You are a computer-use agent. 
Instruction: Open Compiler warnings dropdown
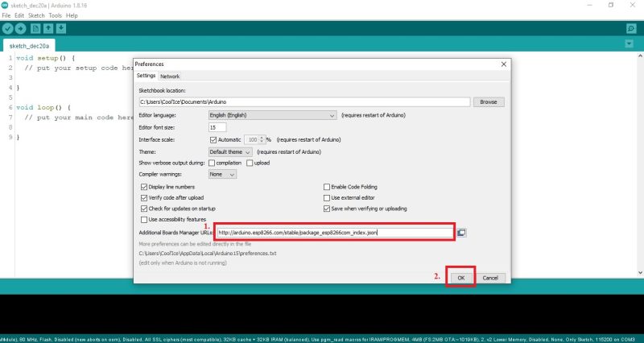pyautogui.click(x=222, y=174)
